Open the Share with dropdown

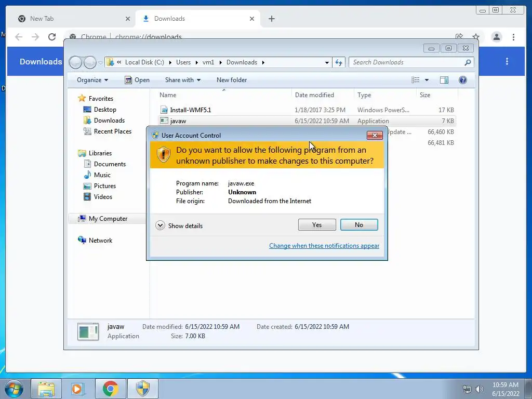(182, 80)
